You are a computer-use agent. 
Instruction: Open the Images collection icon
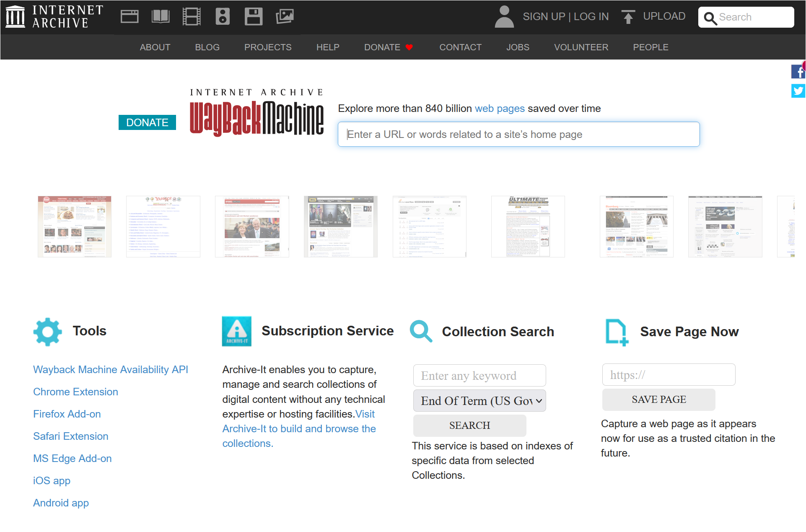[x=285, y=16]
